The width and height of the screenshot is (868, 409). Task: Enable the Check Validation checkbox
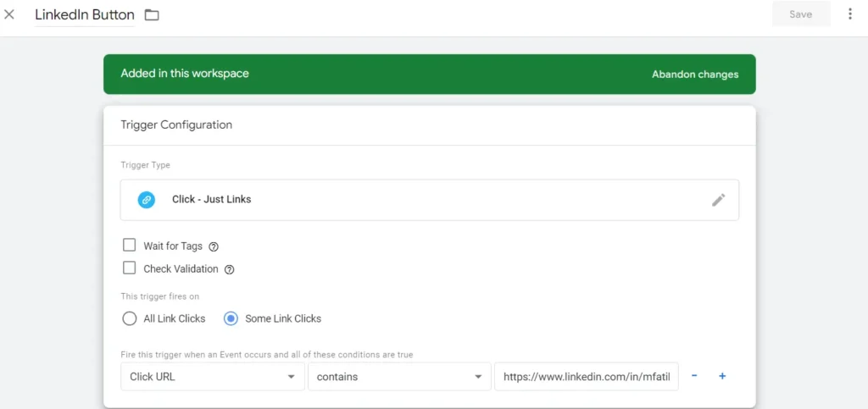coord(130,268)
